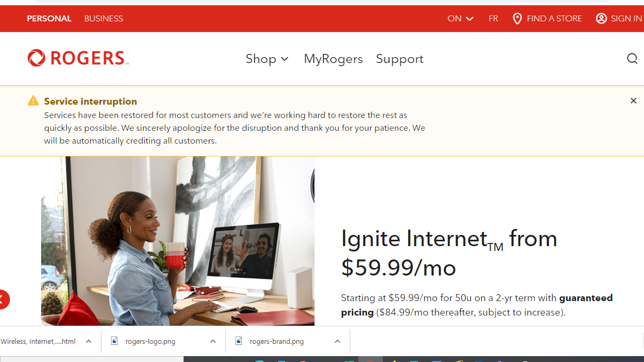This screenshot has width=644, height=362.
Task: Go to the Support page
Action: 399,59
